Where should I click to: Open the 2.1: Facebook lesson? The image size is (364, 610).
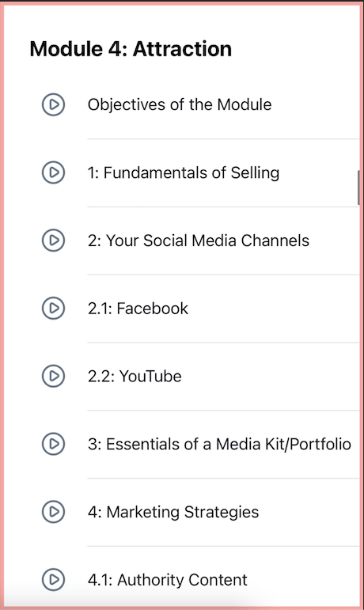coord(138,309)
